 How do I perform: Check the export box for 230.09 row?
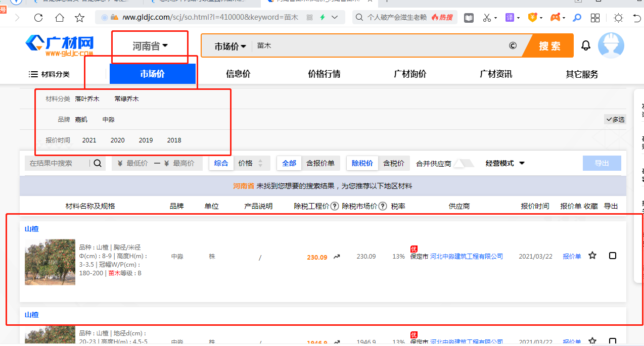613,256
